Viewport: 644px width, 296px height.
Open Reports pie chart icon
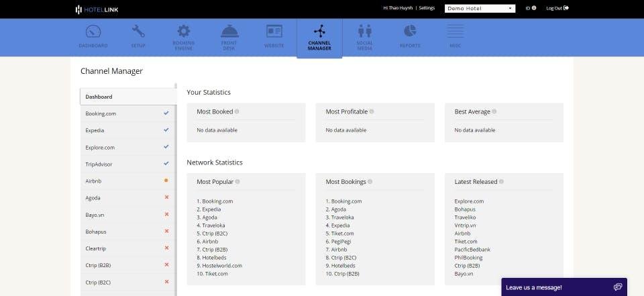(x=410, y=31)
